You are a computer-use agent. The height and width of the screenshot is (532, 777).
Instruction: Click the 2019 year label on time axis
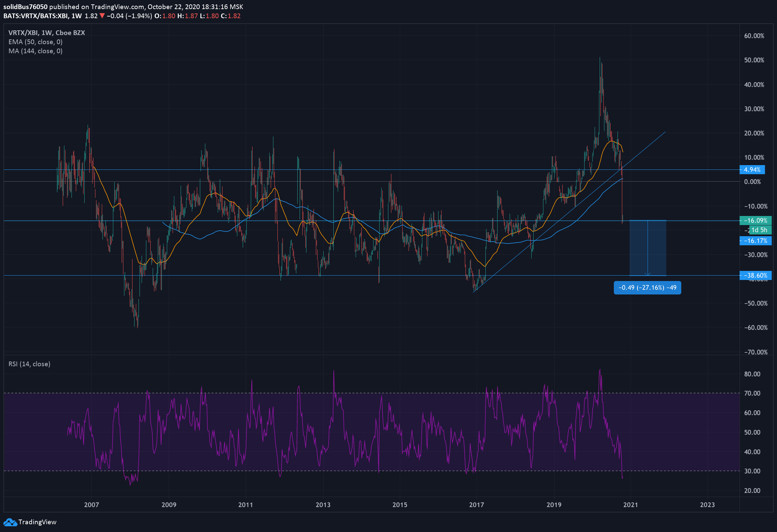(x=554, y=505)
